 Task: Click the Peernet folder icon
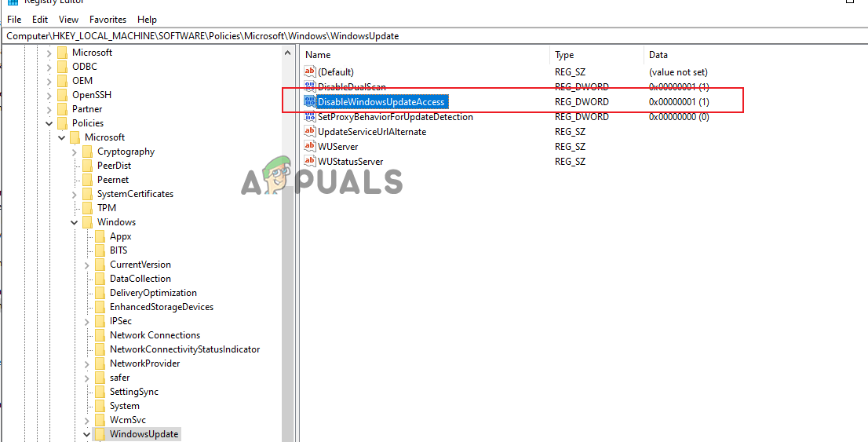[87, 180]
